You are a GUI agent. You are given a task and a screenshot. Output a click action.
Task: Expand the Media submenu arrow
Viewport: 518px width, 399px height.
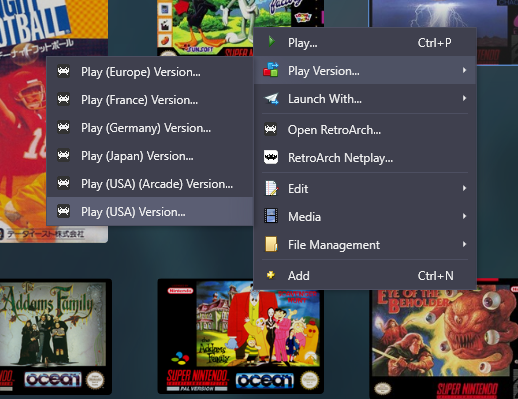click(x=464, y=216)
